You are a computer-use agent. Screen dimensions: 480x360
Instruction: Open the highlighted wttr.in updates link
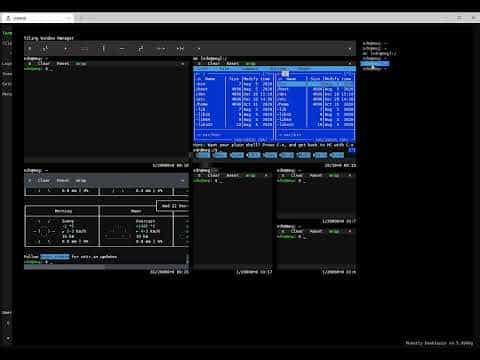[x=55, y=257]
